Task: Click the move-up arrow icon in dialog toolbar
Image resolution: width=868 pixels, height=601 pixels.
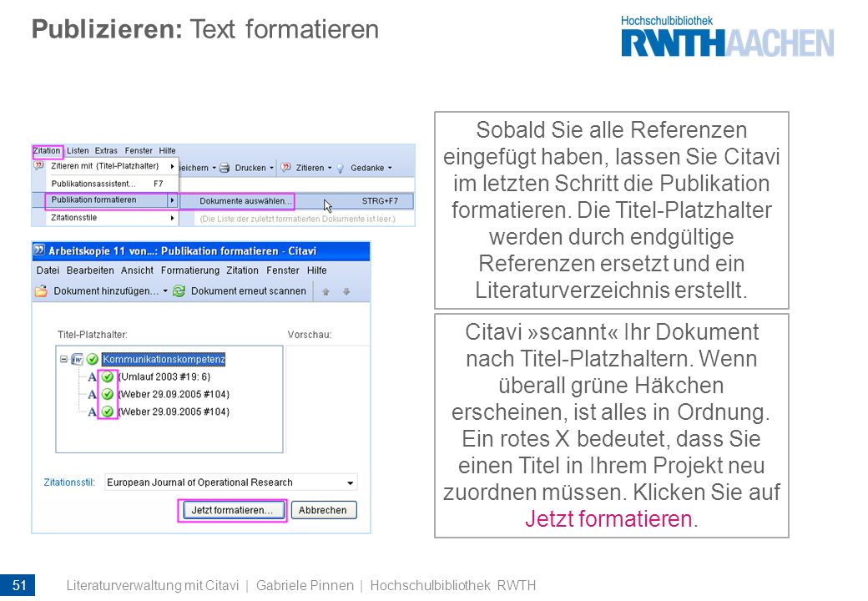Action: [x=325, y=291]
